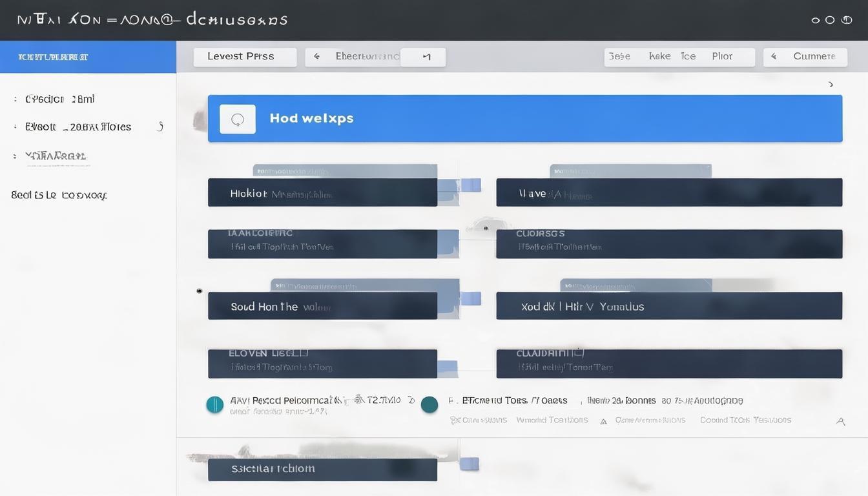
Task: Click the blue square beside Sslcitiar Tchiom
Action: (470, 463)
